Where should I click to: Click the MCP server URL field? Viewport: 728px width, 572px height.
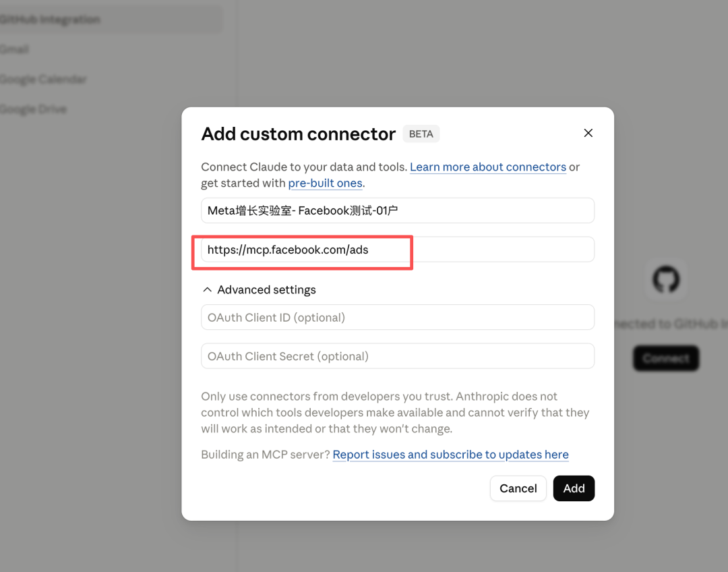[x=398, y=250]
